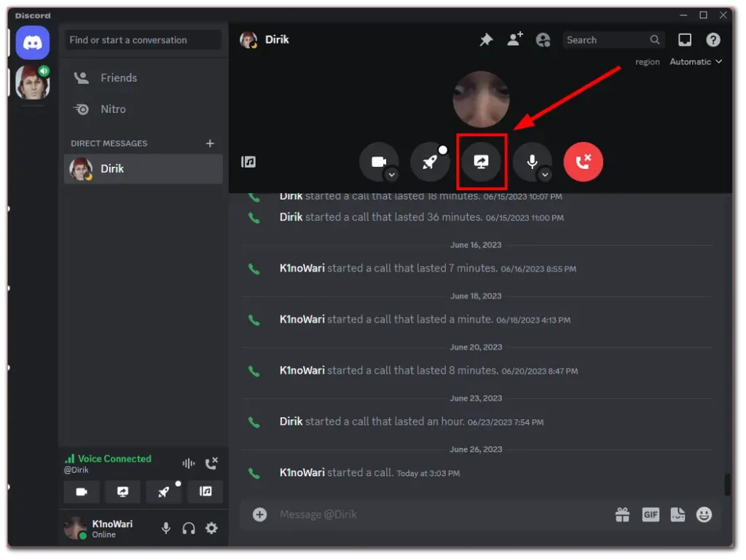Screen dimensions: 746x560
Task: Open the Automatic region dropdown
Action: coord(696,62)
